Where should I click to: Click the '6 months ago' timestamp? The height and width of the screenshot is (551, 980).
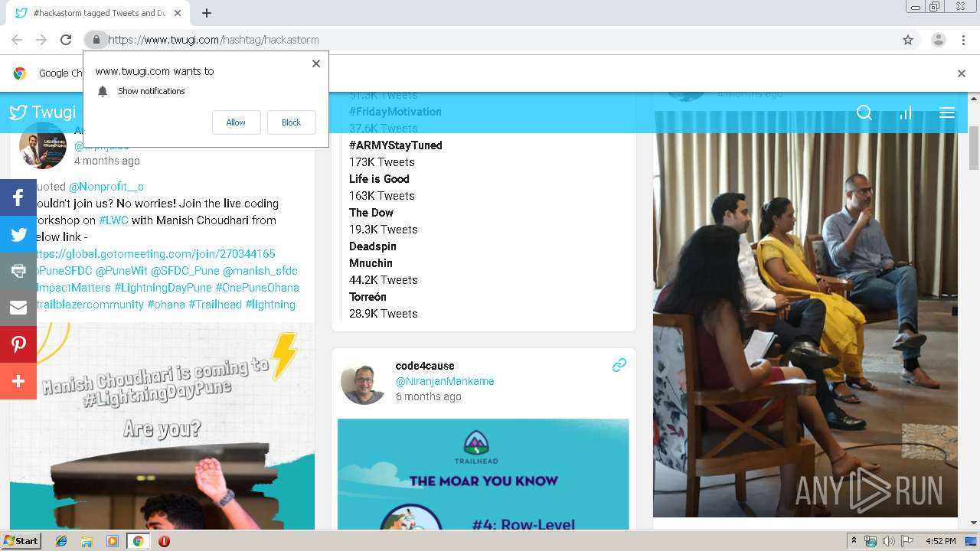point(429,396)
